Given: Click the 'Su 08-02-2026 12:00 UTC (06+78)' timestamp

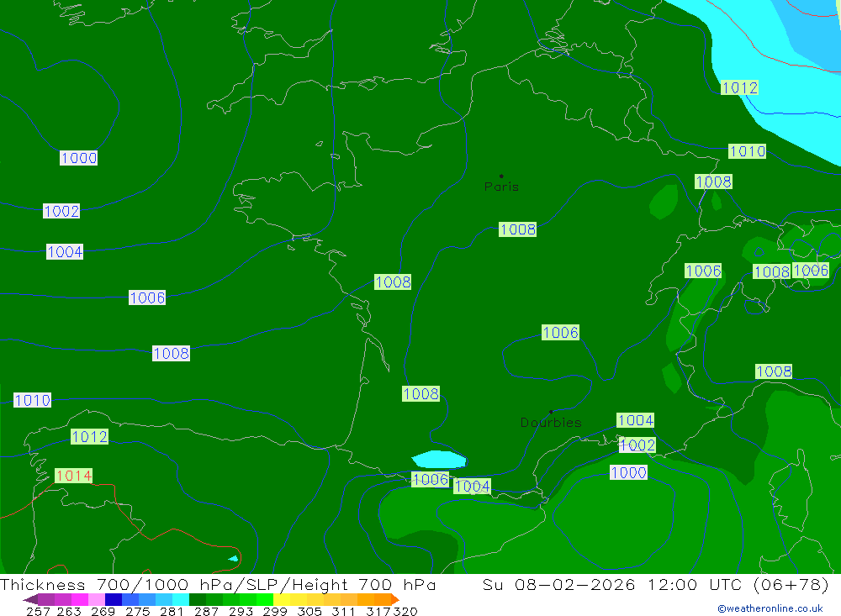Looking at the screenshot, I should (655, 584).
